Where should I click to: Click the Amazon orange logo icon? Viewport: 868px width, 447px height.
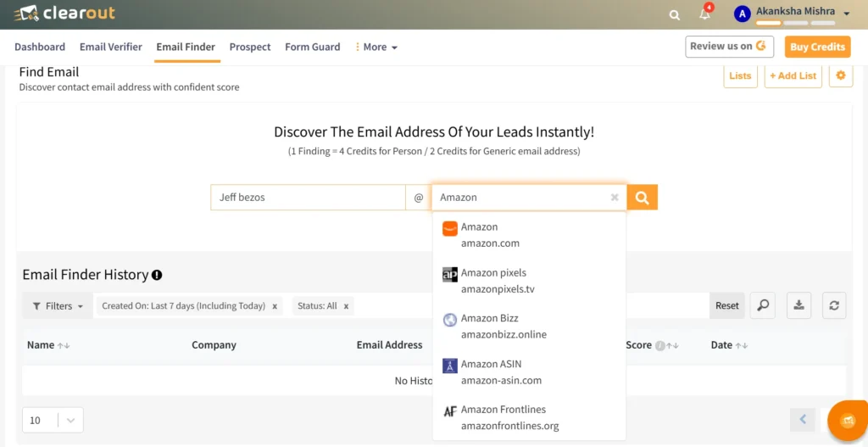(x=450, y=228)
